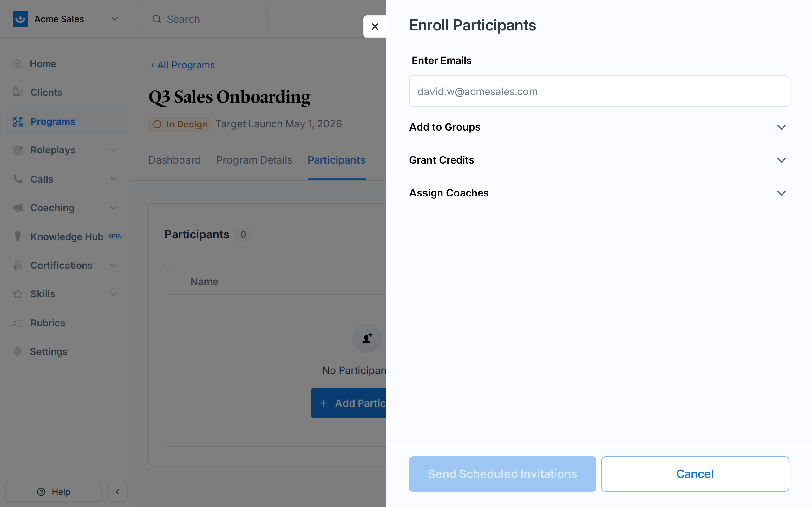Open the Home page
The width and height of the screenshot is (812, 507).
click(17, 63)
